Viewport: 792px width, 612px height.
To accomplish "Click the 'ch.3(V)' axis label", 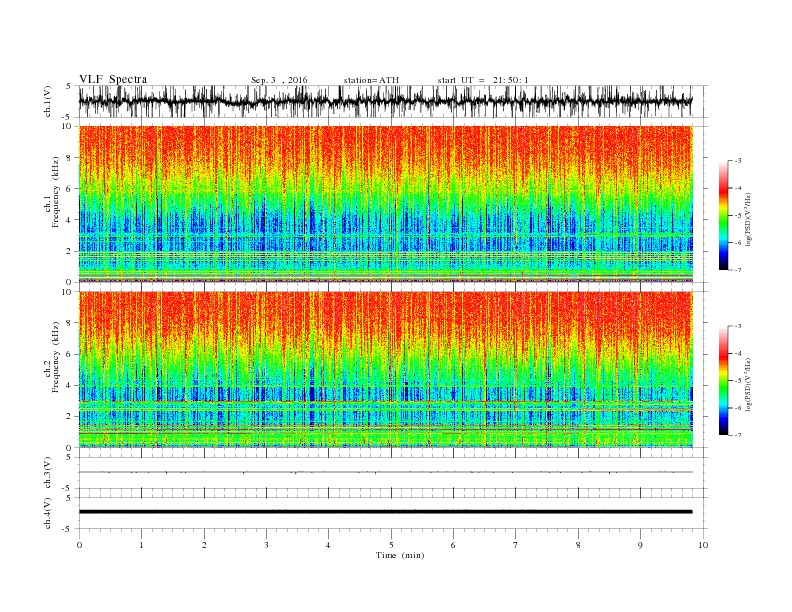I will click(x=48, y=473).
